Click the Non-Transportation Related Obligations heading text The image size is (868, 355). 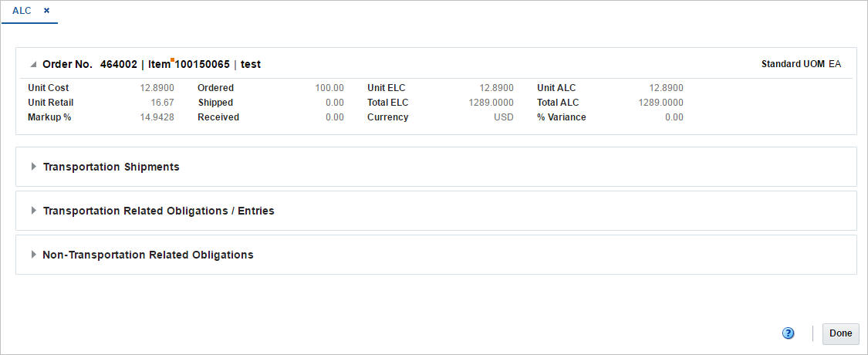coord(148,255)
